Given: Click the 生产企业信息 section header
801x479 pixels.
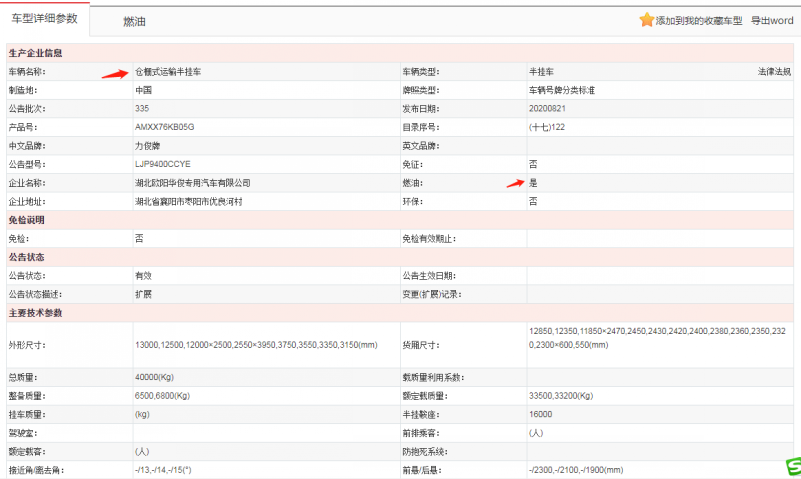Looking at the screenshot, I should click(36, 53).
